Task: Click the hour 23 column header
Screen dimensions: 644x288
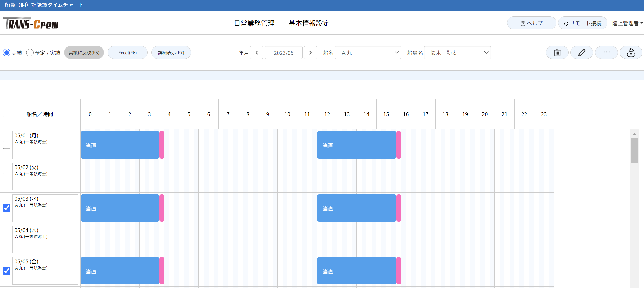Action: [544, 114]
